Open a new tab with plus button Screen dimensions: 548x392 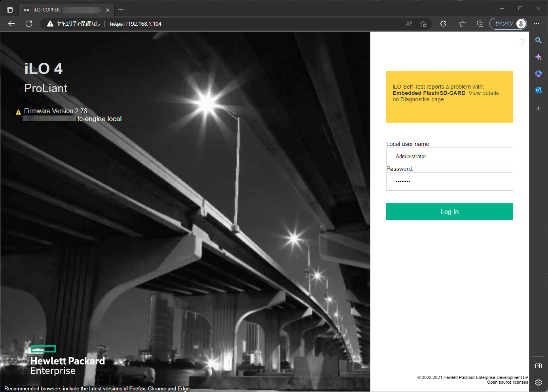121,10
